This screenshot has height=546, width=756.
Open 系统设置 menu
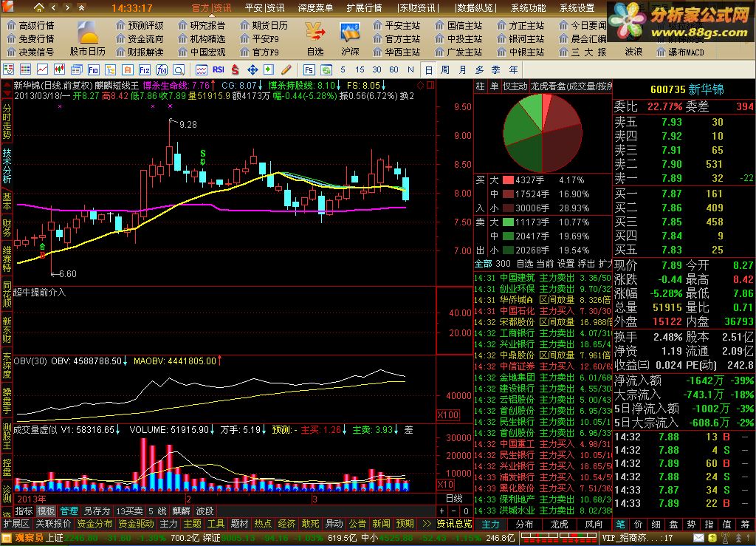(x=577, y=7)
